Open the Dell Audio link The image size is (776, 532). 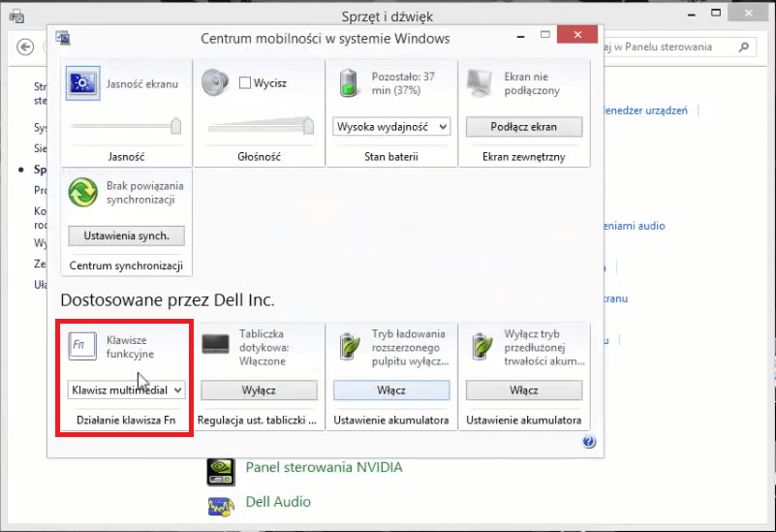pyautogui.click(x=278, y=502)
